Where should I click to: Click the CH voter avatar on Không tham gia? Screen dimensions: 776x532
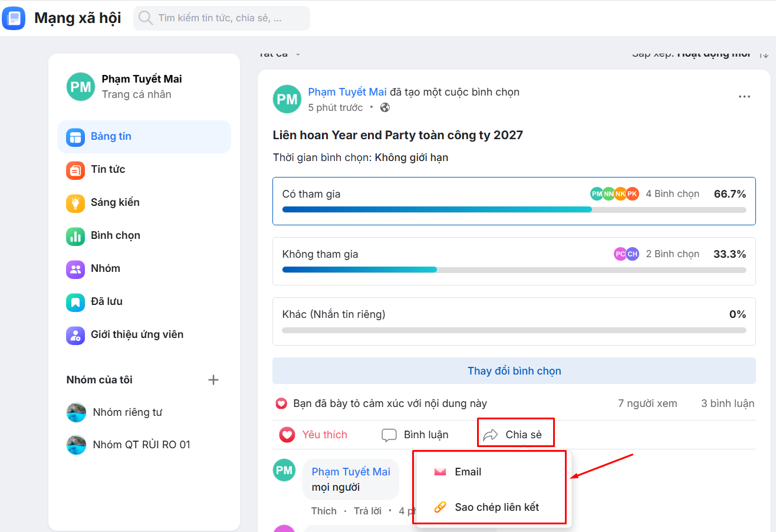[632, 254]
